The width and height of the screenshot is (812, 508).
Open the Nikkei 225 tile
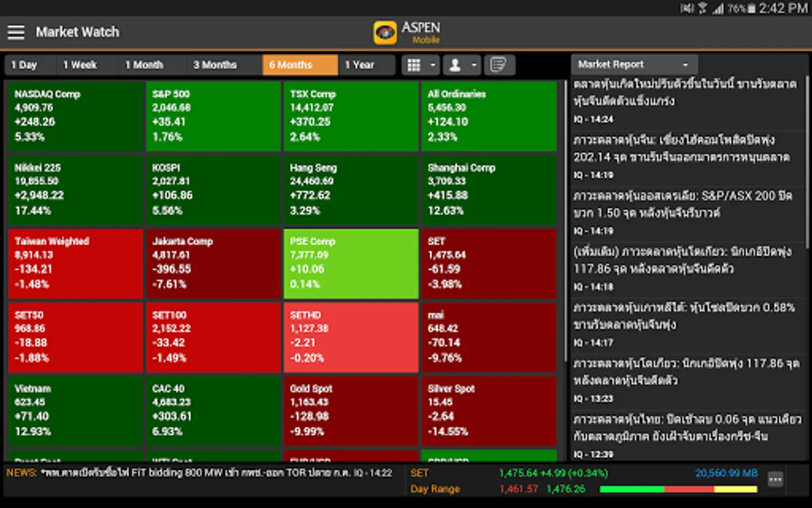click(x=76, y=190)
